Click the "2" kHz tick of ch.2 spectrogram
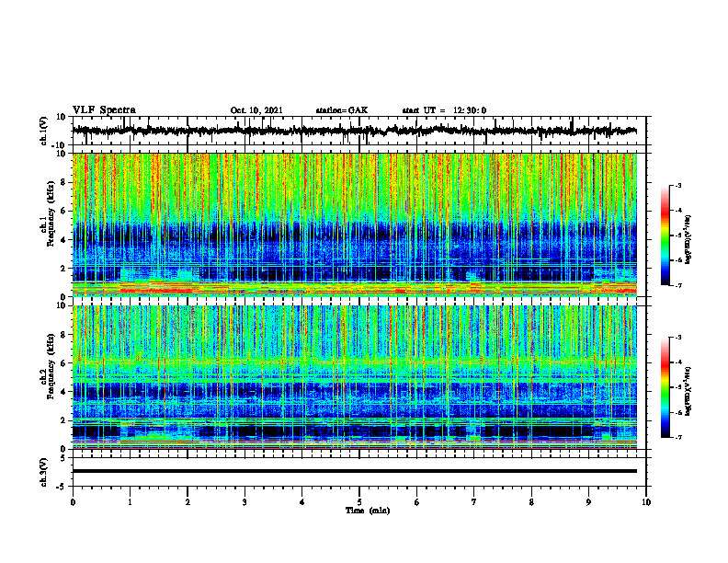Image resolution: width=728 pixels, height=563 pixels. pyautogui.click(x=64, y=420)
